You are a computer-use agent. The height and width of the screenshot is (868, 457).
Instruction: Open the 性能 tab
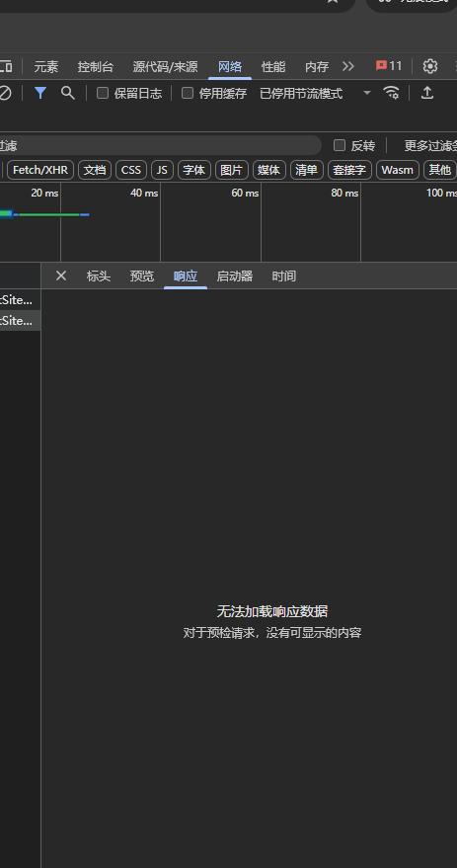click(x=273, y=67)
